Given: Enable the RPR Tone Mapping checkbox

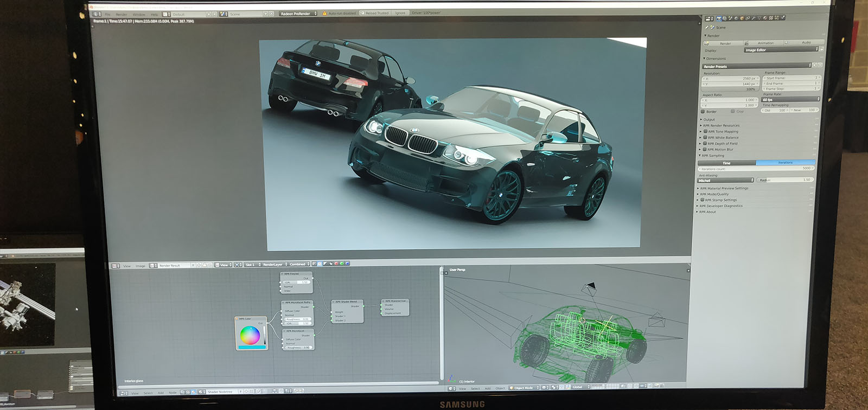Looking at the screenshot, I should 705,131.
